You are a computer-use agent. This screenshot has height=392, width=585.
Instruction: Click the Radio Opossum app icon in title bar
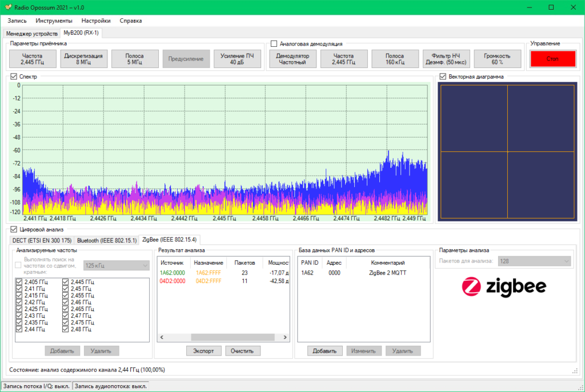pyautogui.click(x=8, y=7)
